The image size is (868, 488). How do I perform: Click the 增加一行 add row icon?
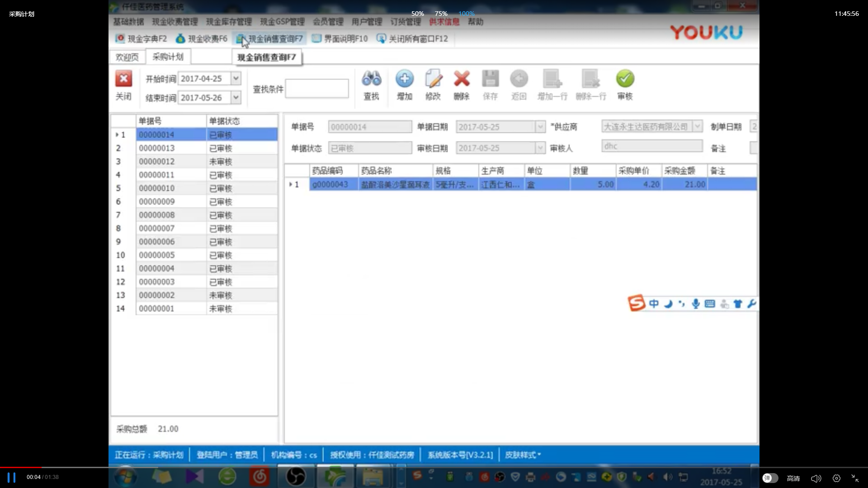click(x=552, y=79)
